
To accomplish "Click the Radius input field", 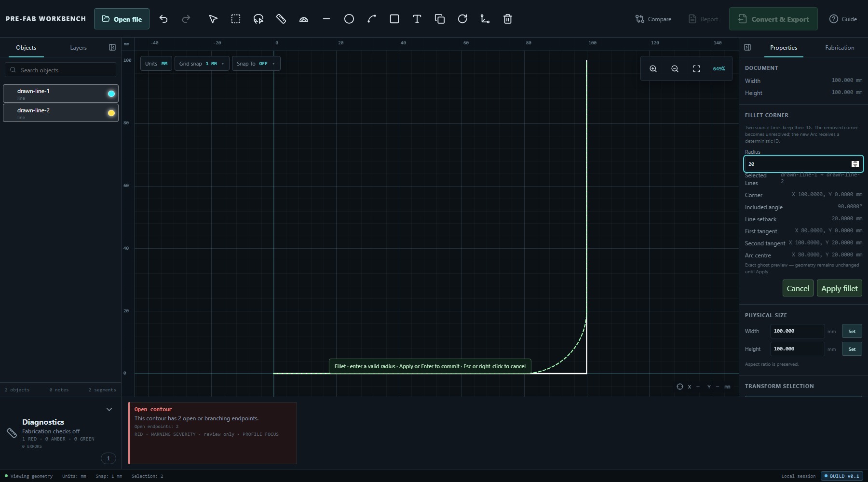I will coord(803,164).
